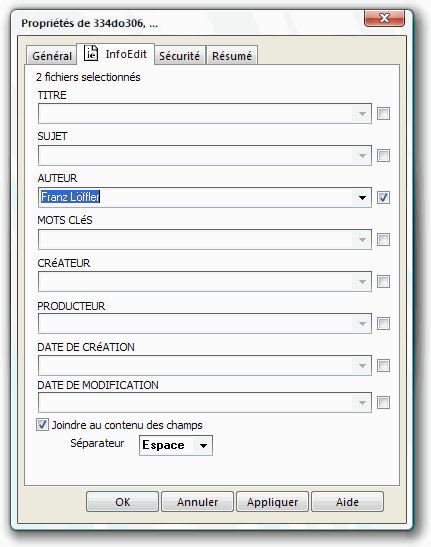Tick the SUJET checkbox
Screen dimensions: 431x547
click(383, 156)
